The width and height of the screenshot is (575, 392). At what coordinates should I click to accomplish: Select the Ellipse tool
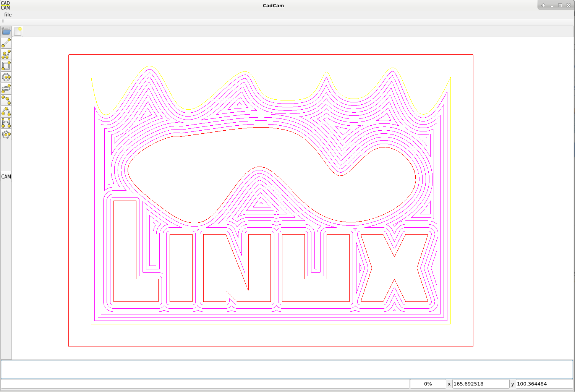(6, 89)
